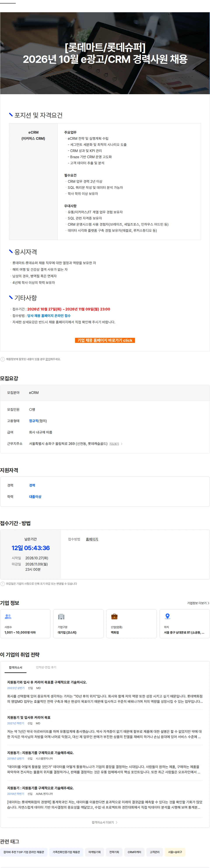Click the remaining time 12일 05:43:36

[31, 548]
